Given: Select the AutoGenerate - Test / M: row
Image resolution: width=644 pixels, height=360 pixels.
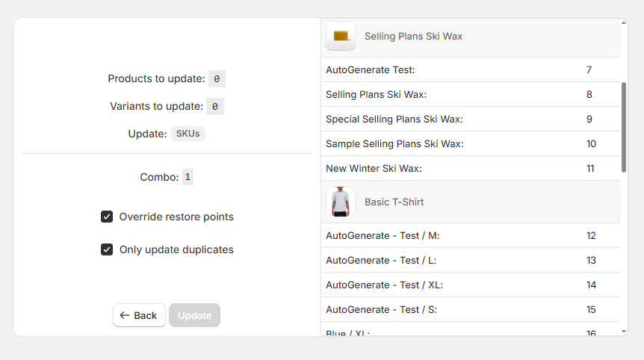Looking at the screenshot, I should 471,235.
